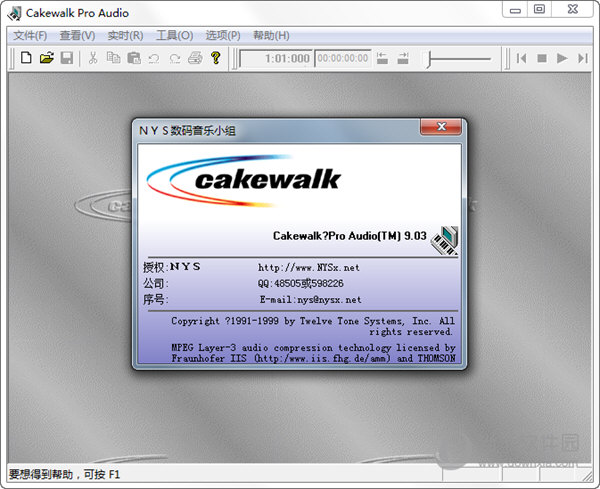
Task: Print with the printer icon
Action: pos(195,58)
